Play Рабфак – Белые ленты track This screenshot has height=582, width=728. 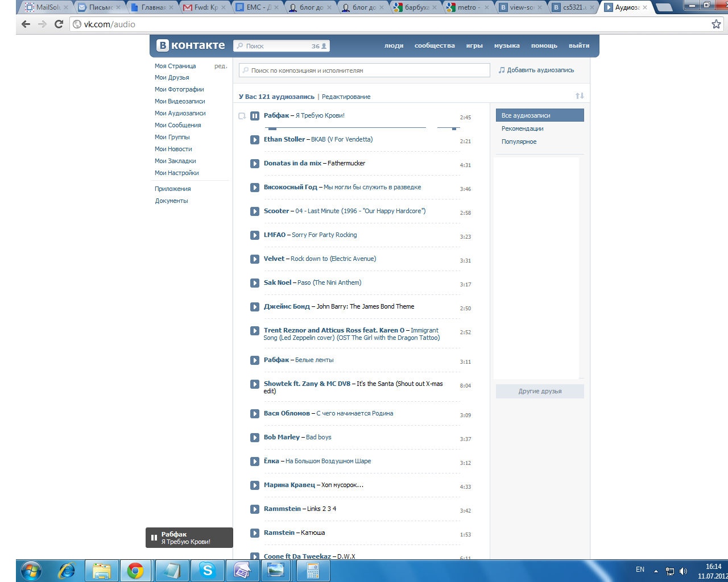click(x=255, y=360)
